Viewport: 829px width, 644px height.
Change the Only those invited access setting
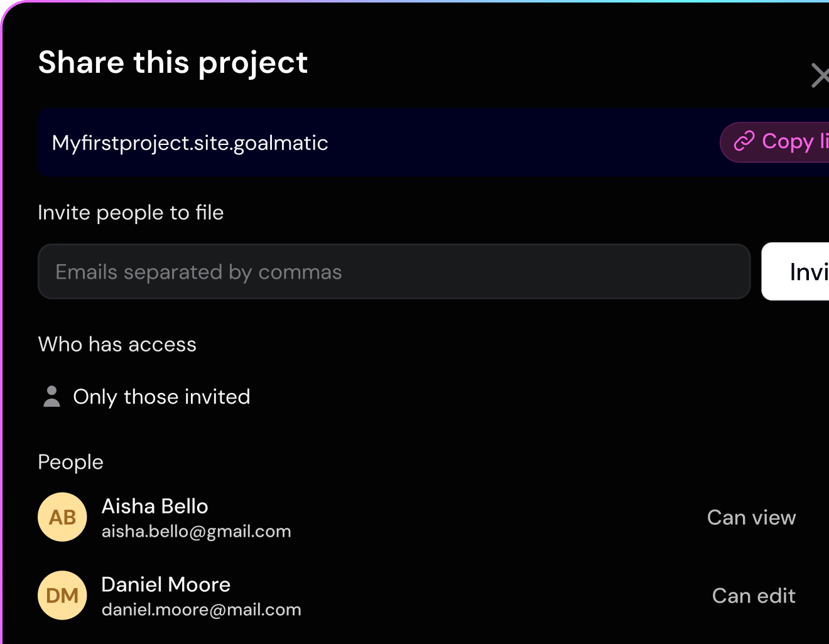pos(161,397)
